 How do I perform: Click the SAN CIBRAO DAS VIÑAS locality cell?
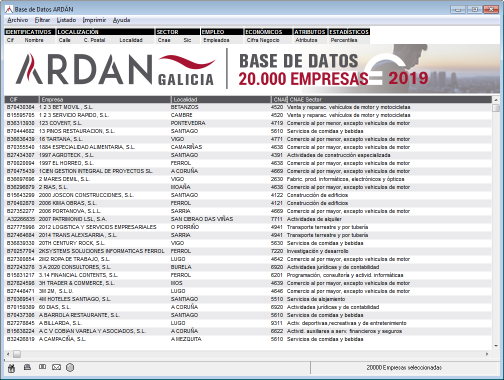click(x=202, y=219)
